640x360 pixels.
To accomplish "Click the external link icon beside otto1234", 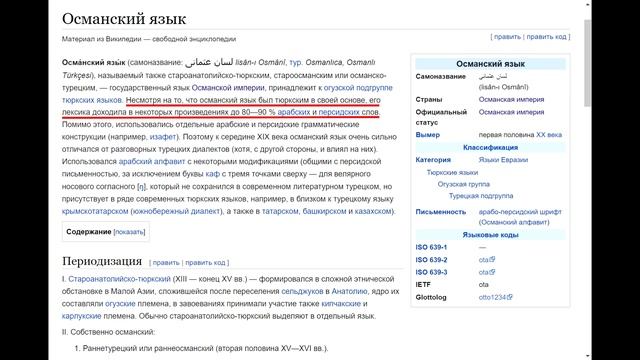I will (509, 297).
